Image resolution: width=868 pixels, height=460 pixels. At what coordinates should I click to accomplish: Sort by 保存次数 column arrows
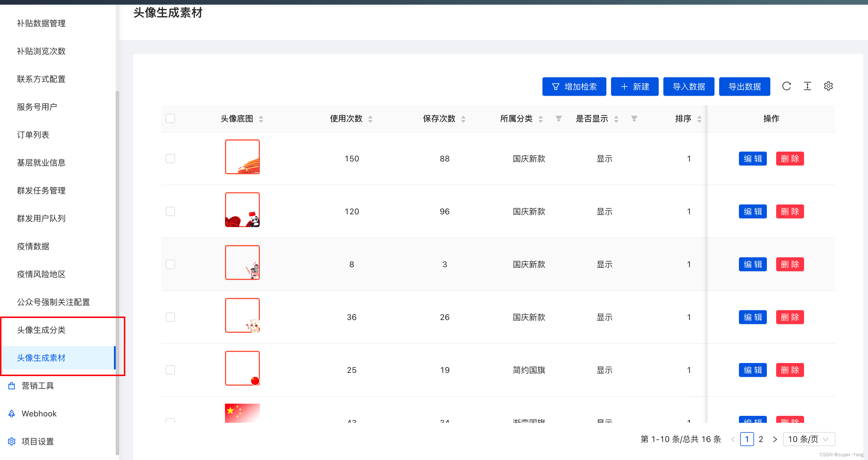463,119
